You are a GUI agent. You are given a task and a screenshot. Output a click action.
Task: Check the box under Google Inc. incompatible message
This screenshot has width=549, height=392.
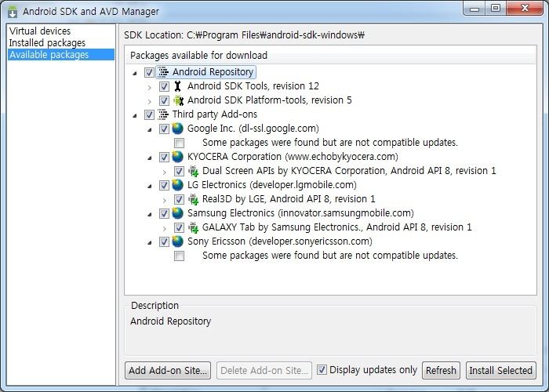coord(179,143)
